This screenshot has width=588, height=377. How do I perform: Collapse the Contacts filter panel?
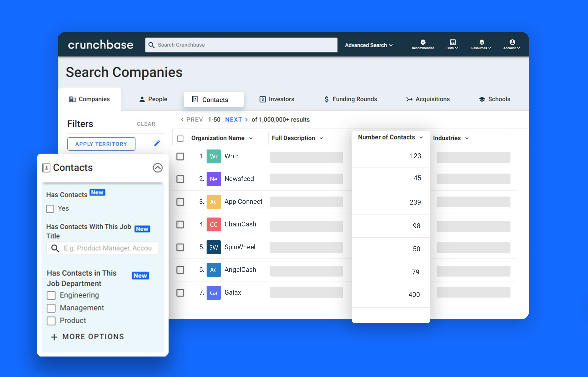[x=158, y=168]
